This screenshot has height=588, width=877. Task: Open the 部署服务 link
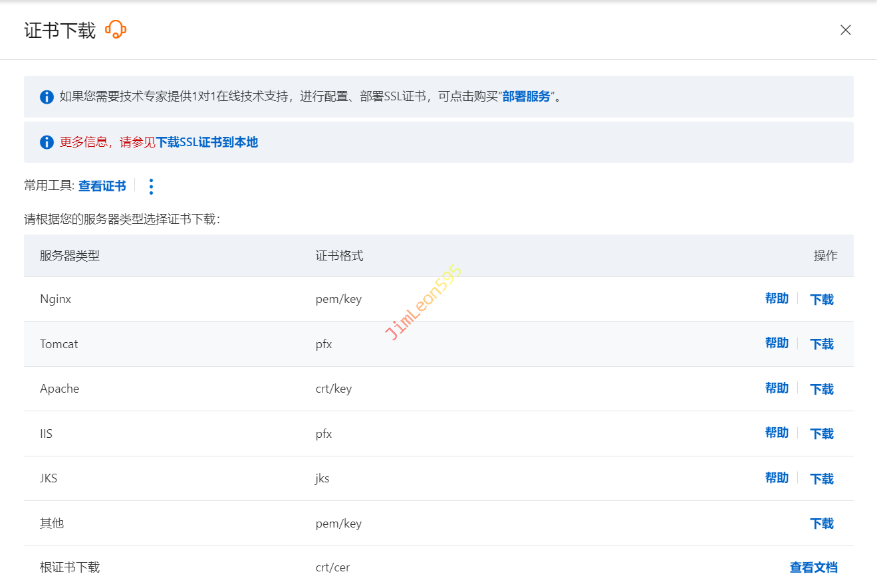coord(527,96)
